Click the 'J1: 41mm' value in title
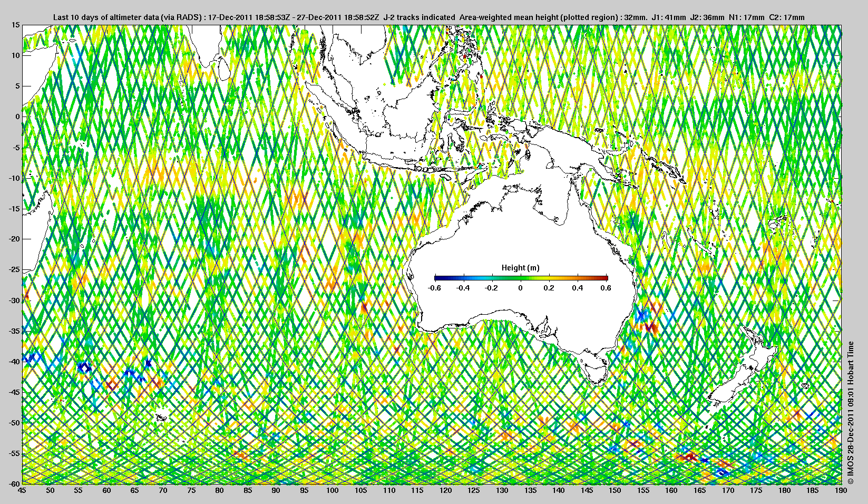The image size is (868, 504). pyautogui.click(x=669, y=17)
